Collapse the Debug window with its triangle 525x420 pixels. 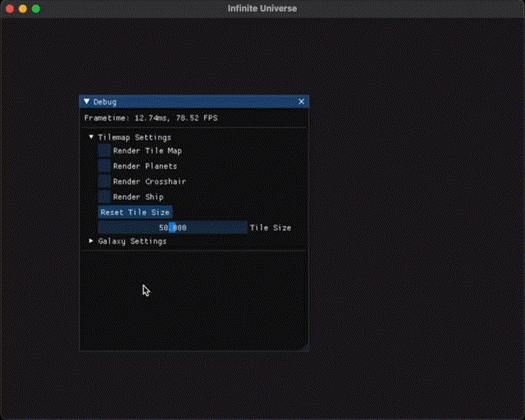tap(87, 102)
